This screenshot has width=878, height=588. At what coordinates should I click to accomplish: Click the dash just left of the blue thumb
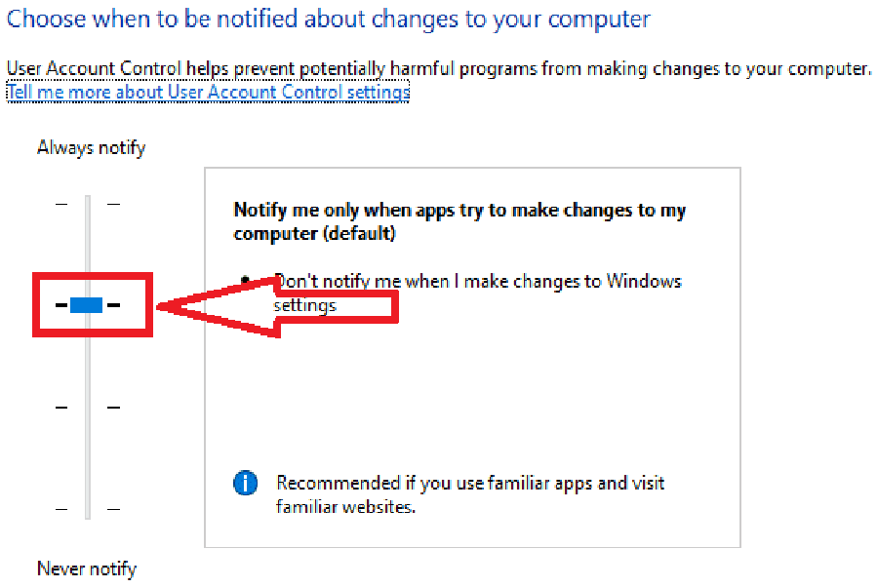click(x=61, y=305)
